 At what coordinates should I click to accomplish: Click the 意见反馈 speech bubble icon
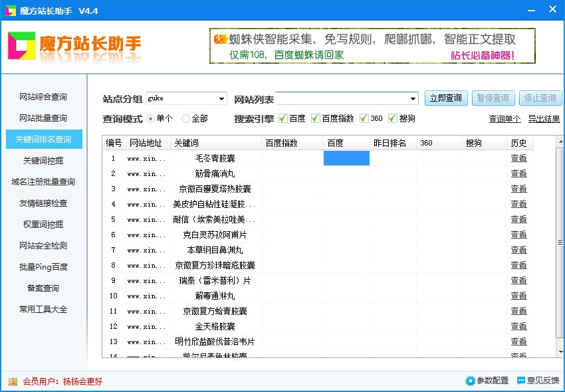tap(522, 381)
